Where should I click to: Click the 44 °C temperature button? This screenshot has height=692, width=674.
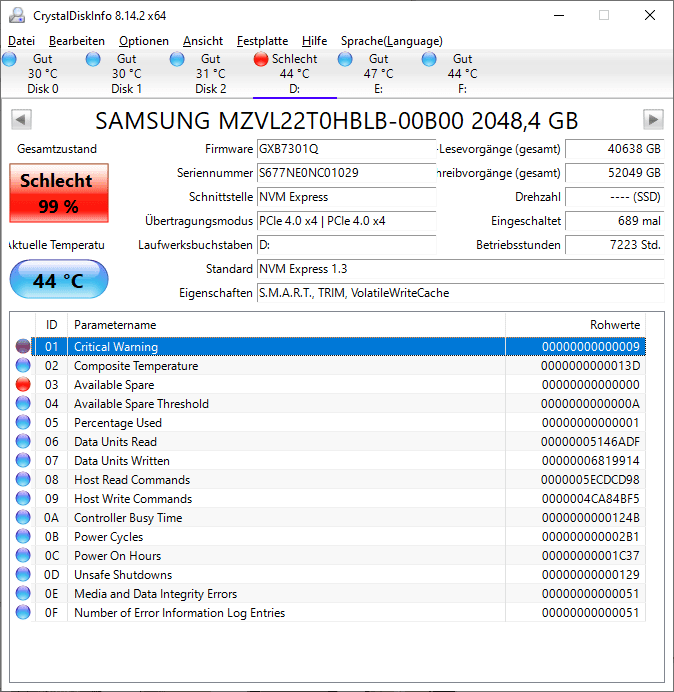tap(59, 279)
